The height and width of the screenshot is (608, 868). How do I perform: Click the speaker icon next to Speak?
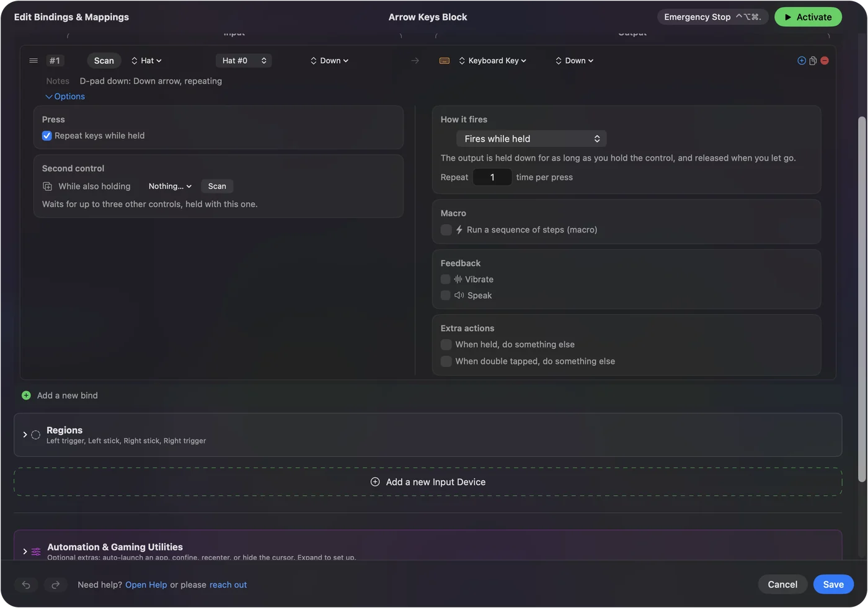(459, 296)
